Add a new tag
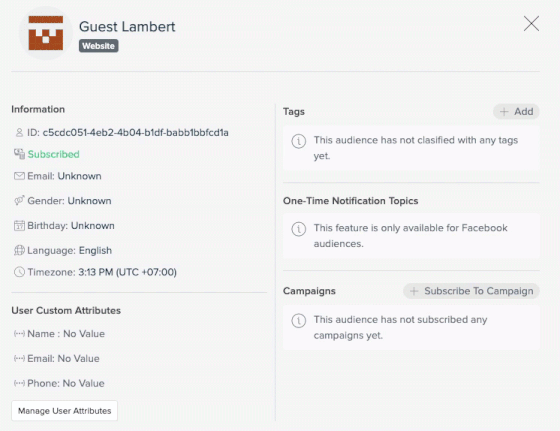 pyautogui.click(x=516, y=112)
